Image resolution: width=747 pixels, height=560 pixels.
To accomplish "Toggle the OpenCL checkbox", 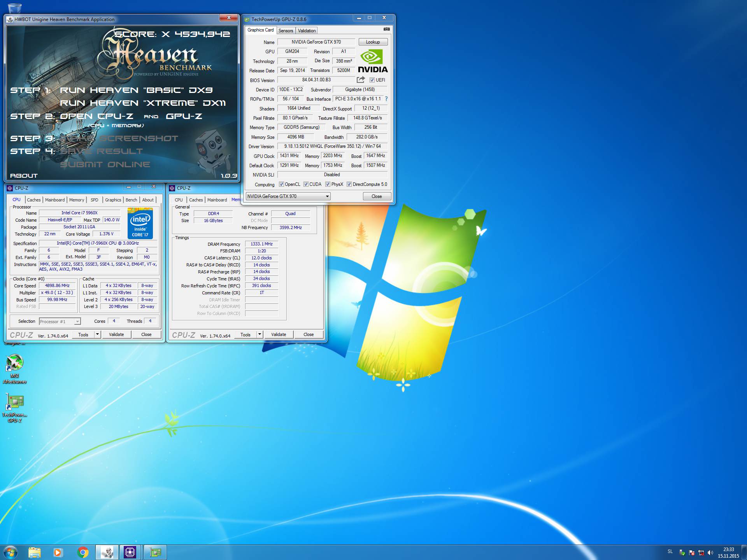I will tap(281, 184).
